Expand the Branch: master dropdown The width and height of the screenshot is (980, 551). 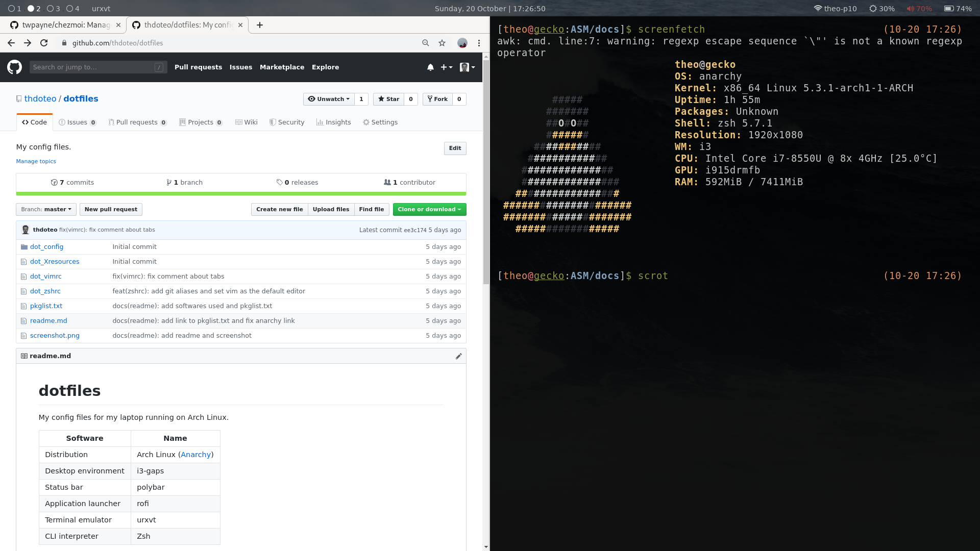click(46, 209)
